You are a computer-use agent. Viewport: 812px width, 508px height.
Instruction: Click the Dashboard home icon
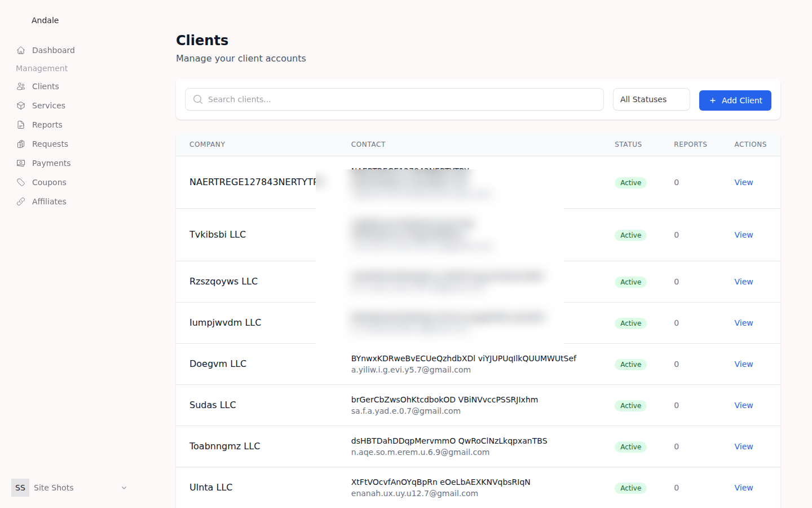point(21,50)
